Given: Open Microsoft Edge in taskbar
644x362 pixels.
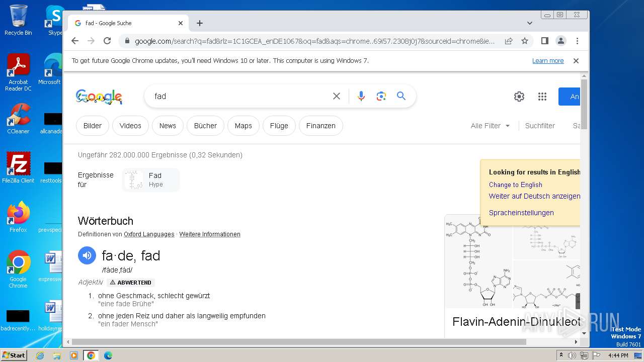Looking at the screenshot, I should [108, 355].
